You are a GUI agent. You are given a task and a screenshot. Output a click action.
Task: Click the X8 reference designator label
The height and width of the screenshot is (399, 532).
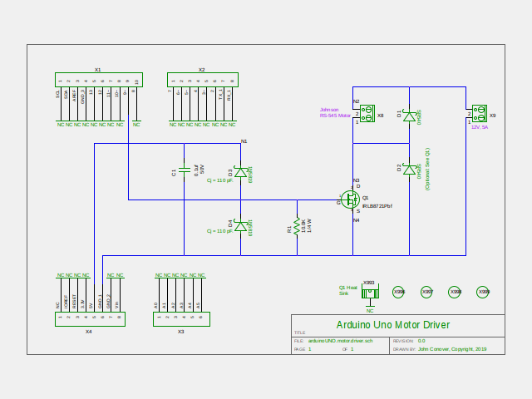381,116
